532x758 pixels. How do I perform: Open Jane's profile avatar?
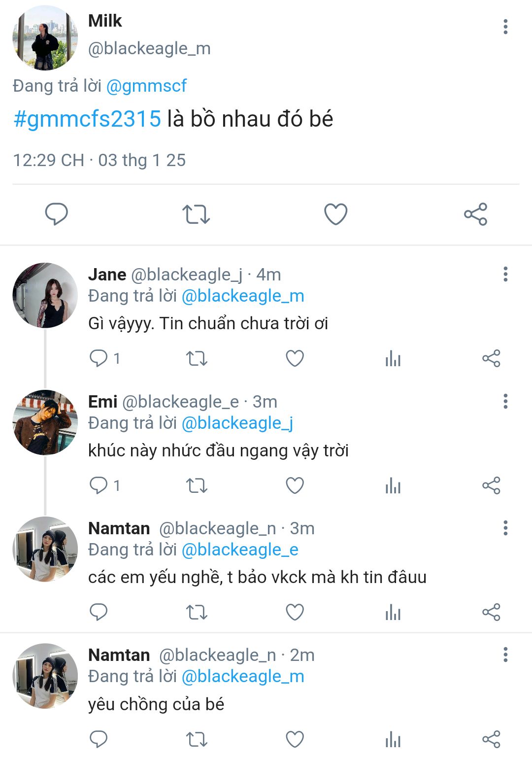pyautogui.click(x=45, y=295)
